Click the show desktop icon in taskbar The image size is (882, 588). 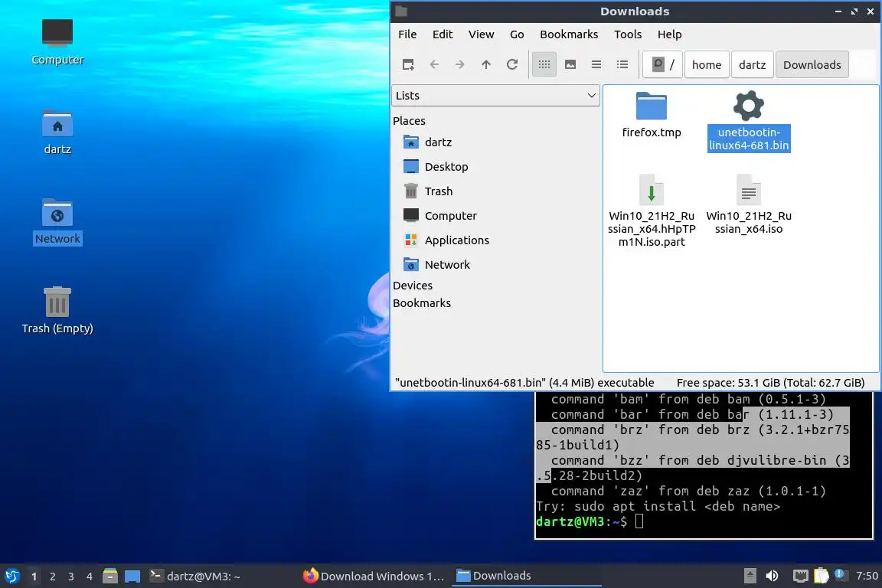132,577
